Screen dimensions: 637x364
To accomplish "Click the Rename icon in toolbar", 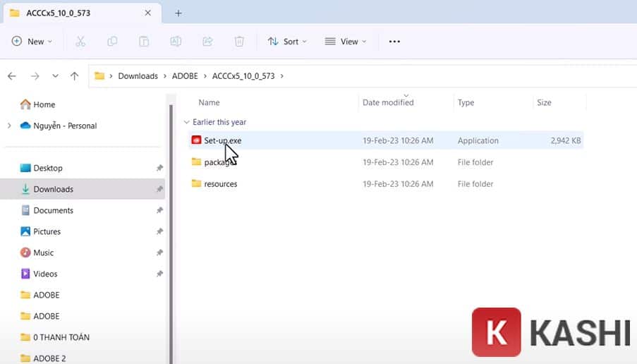I will 176,42.
